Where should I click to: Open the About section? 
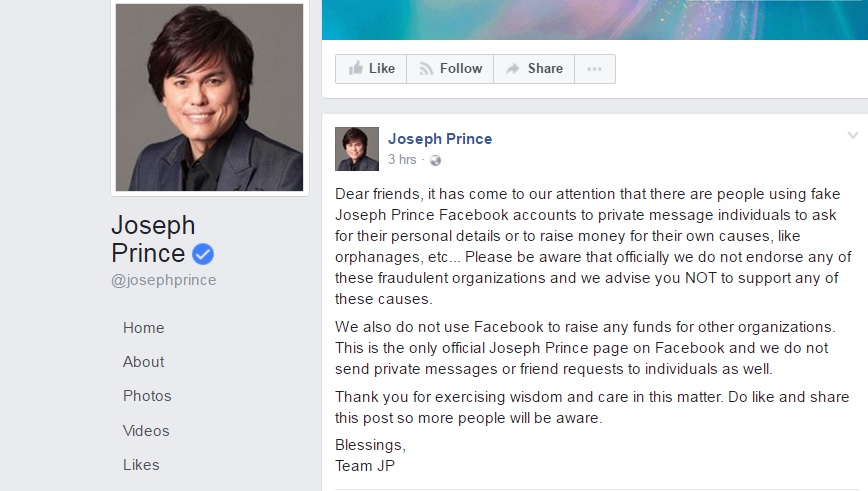[143, 361]
